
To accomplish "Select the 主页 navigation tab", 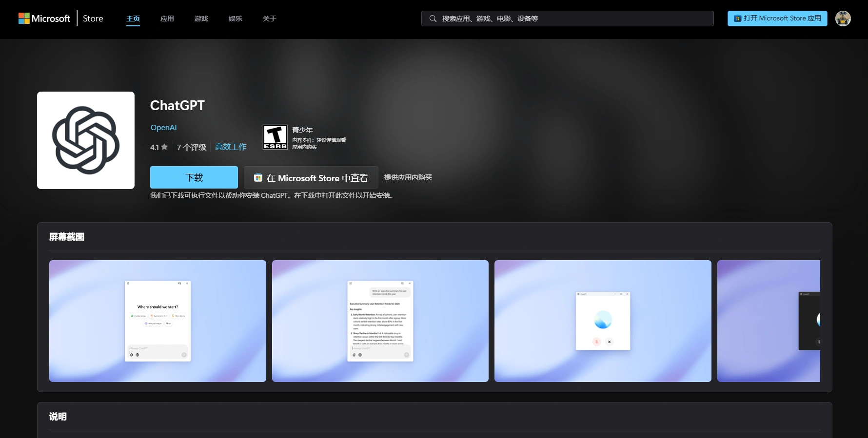I will pos(133,19).
